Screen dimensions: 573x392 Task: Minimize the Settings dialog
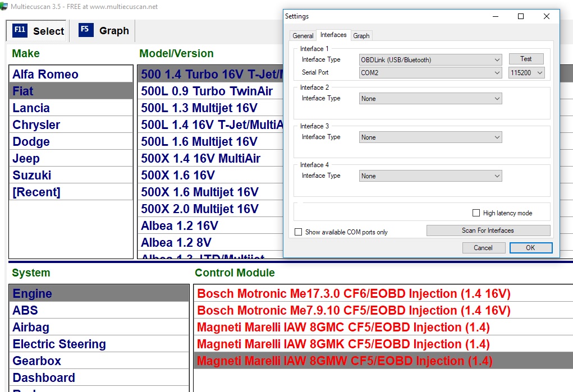(496, 16)
